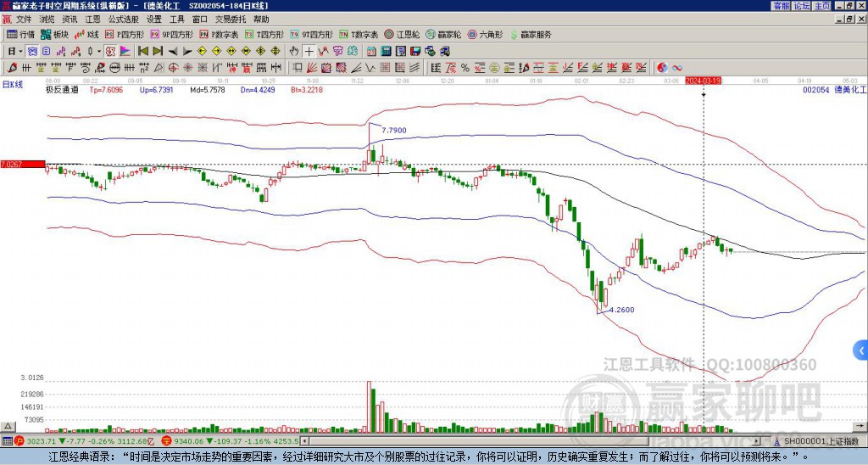Open the 文件 menu
This screenshot has width=868, height=465.
click(x=25, y=20)
